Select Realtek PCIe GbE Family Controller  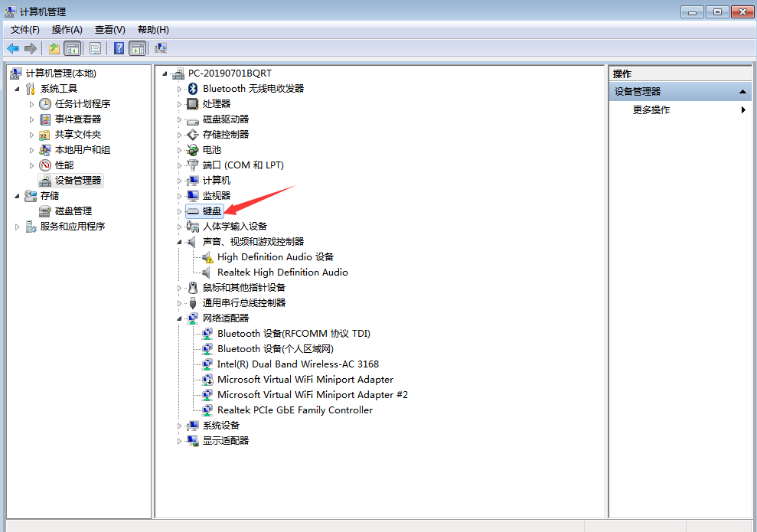pos(295,410)
